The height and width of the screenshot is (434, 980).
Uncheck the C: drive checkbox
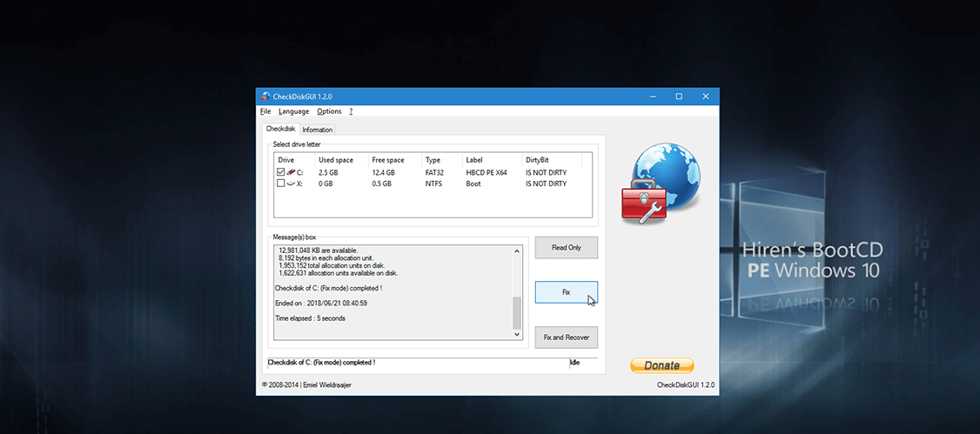click(x=280, y=172)
